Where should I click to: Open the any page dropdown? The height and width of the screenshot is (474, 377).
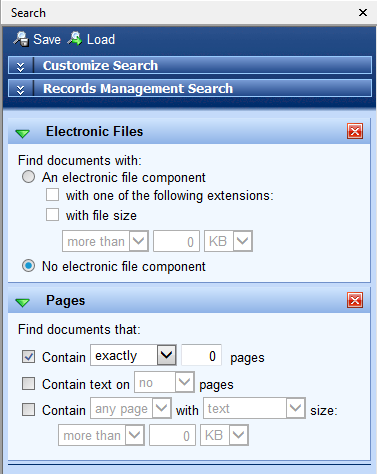pyautogui.click(x=131, y=408)
